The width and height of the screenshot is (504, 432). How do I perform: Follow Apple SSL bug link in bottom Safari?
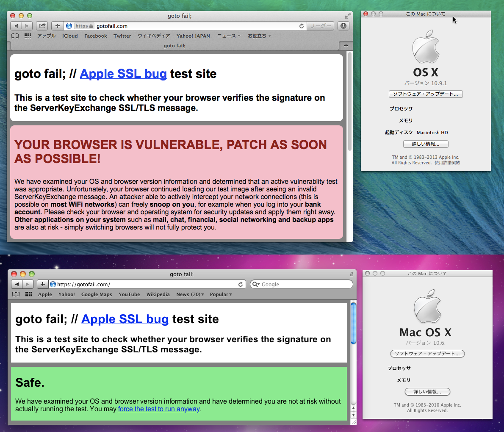[125, 319]
